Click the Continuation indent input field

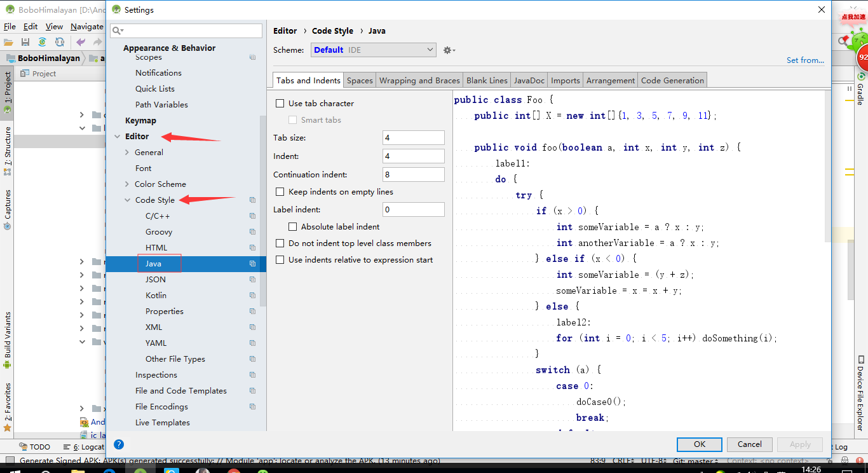point(414,174)
